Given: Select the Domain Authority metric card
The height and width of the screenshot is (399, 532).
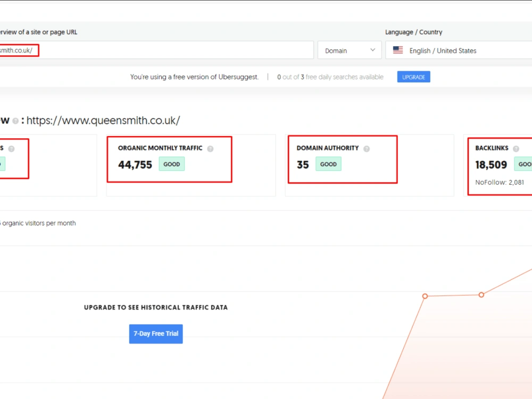Looking at the screenshot, I should click(342, 159).
